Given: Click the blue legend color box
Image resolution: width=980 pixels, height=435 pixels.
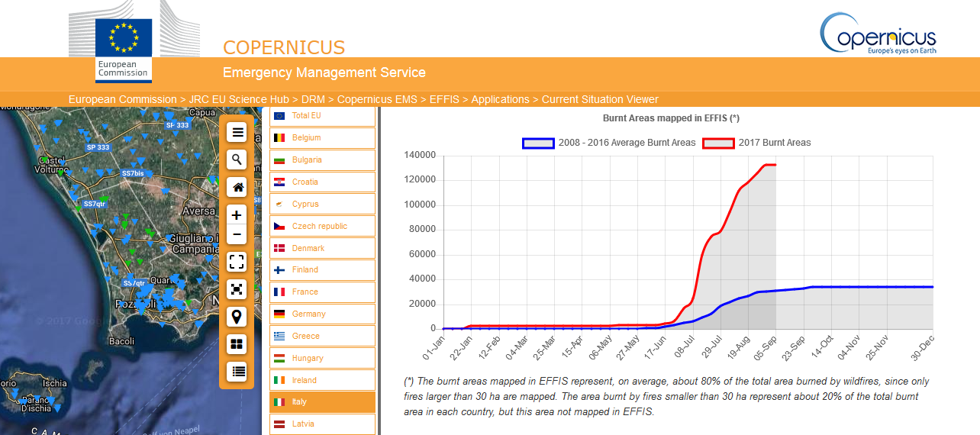Looking at the screenshot, I should (x=538, y=143).
